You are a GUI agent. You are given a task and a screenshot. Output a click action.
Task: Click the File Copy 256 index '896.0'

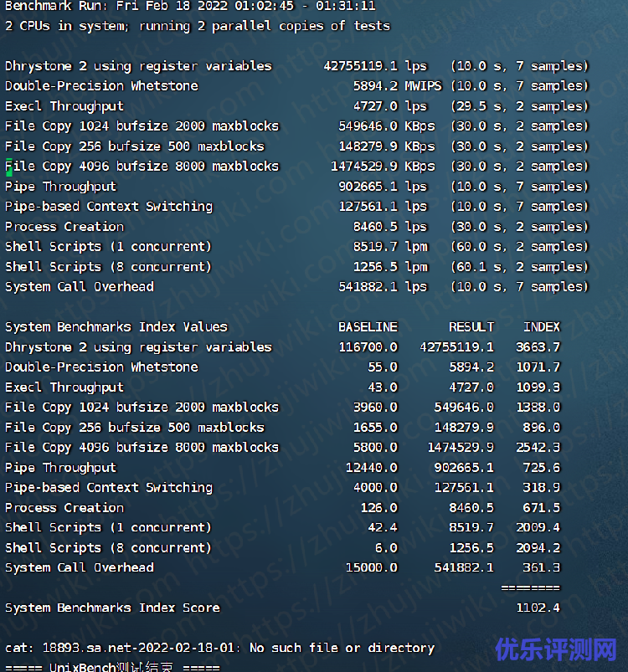pyautogui.click(x=541, y=428)
